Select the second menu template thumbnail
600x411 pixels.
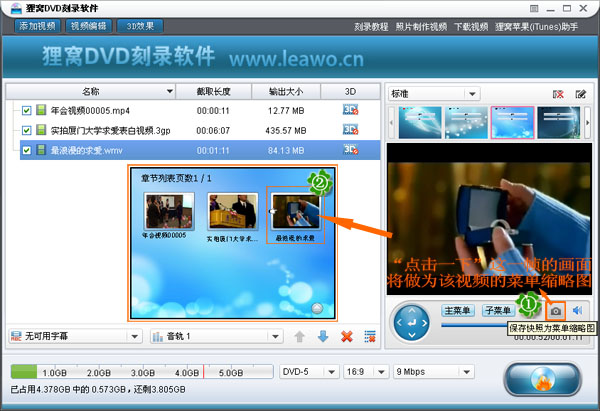pos(466,122)
